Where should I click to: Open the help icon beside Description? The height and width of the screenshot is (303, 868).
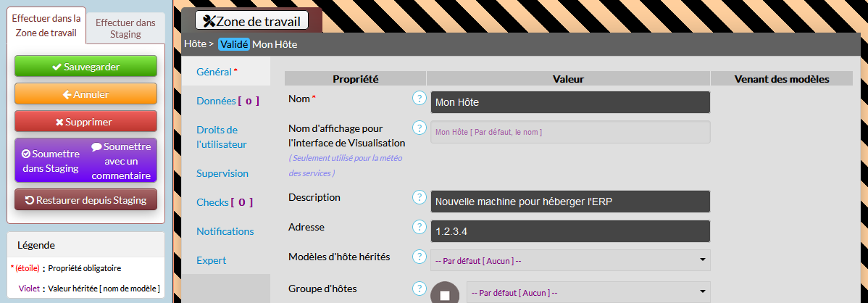(419, 197)
